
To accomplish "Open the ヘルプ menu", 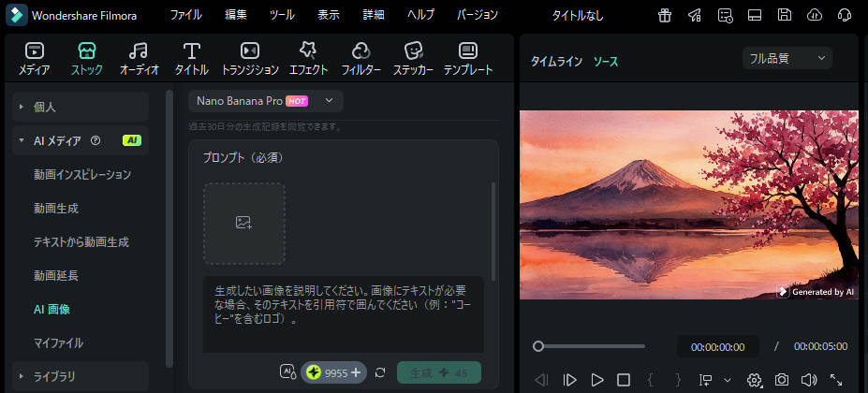I will [x=420, y=15].
